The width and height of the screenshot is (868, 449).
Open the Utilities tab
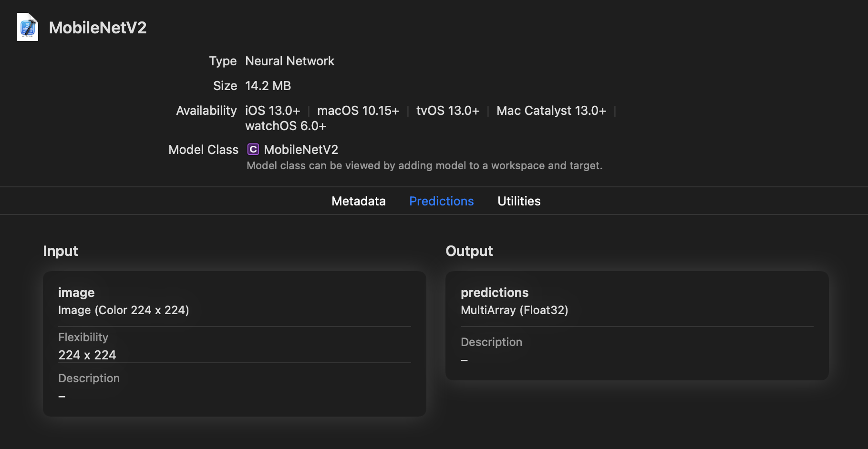tap(519, 201)
